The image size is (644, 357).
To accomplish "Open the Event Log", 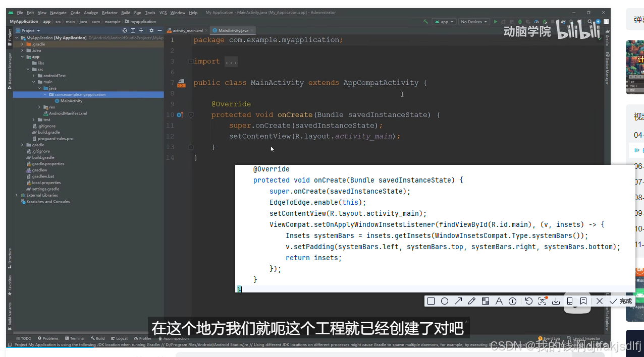I will 550,338.
